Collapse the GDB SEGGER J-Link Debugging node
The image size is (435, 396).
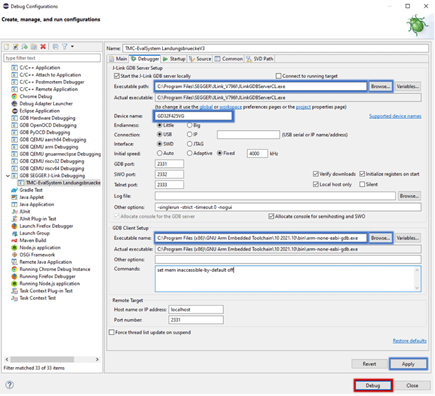tap(8, 176)
